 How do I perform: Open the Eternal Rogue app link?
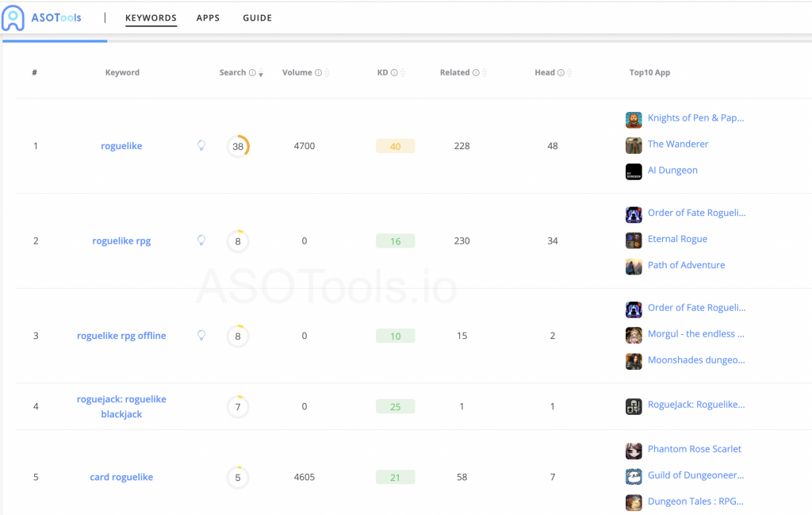tap(677, 239)
